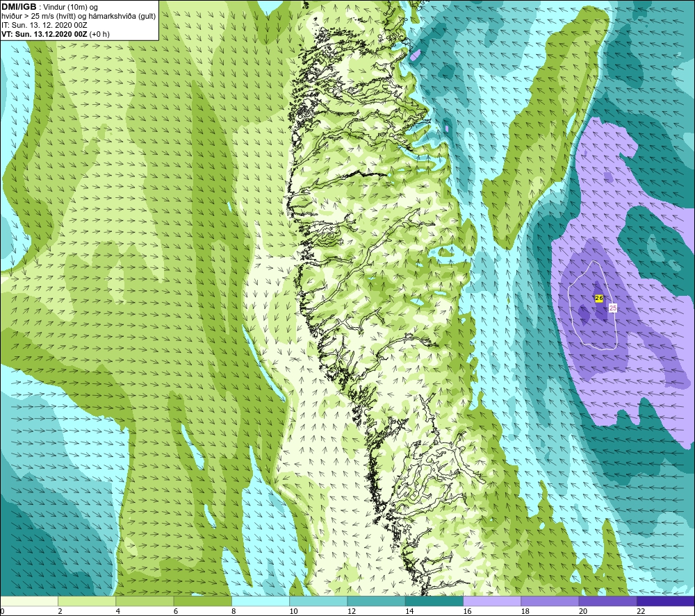The width and height of the screenshot is (695, 616).
Task: Click the bold 'VT: Sun. 13.12.2020 00Z' line
Action: pyautogui.click(x=56, y=34)
